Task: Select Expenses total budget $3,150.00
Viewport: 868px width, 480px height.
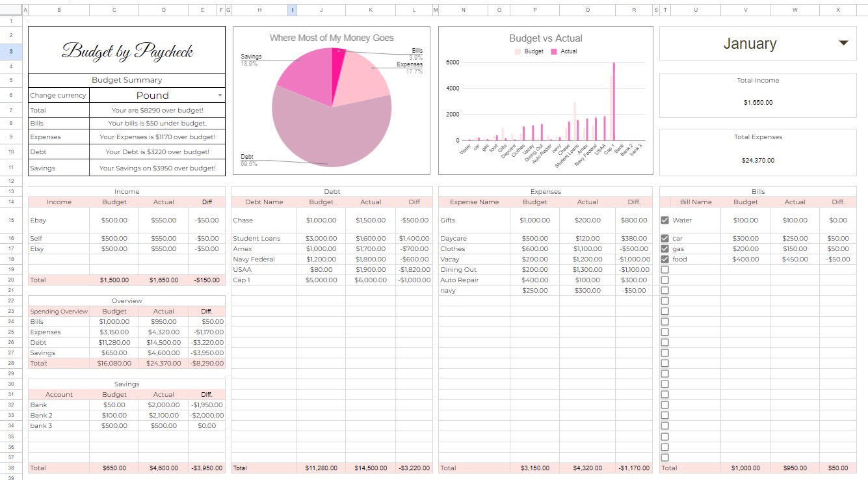Action: coord(534,468)
